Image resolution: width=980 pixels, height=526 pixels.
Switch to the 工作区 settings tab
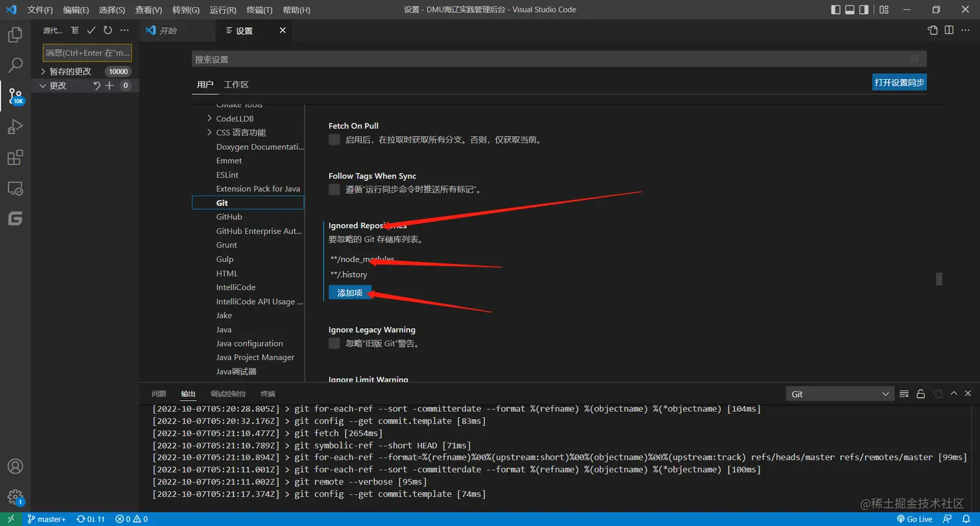point(236,84)
